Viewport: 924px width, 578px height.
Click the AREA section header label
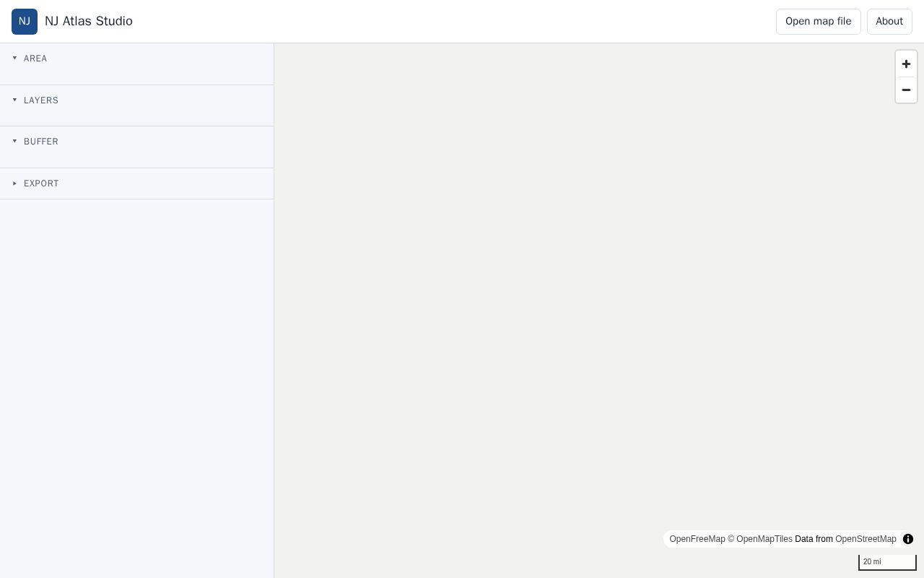(x=35, y=59)
